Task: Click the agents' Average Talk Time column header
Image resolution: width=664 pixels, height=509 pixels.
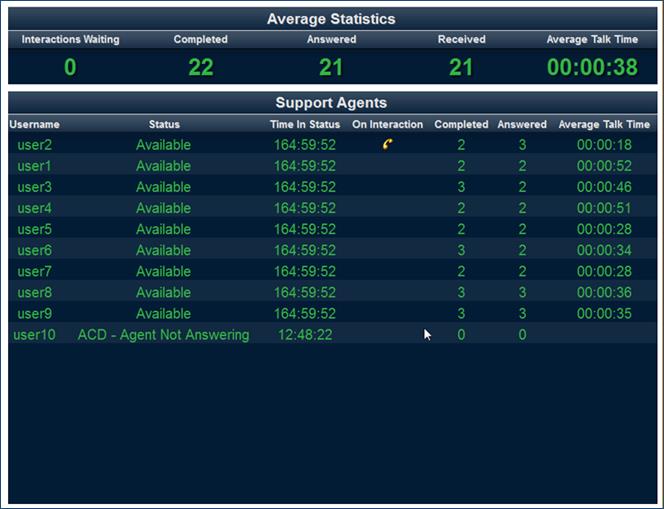Action: (604, 124)
